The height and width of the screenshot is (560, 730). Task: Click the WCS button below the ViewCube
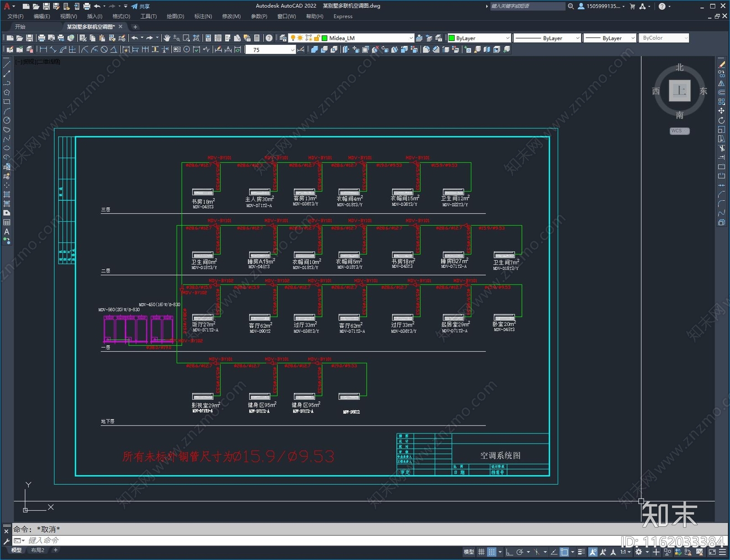[x=679, y=131]
